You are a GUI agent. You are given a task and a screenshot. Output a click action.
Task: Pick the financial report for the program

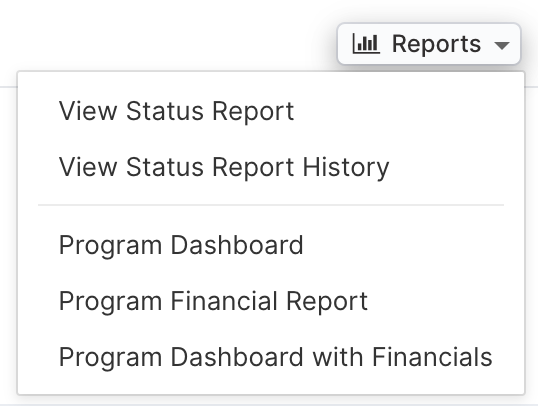271,301
